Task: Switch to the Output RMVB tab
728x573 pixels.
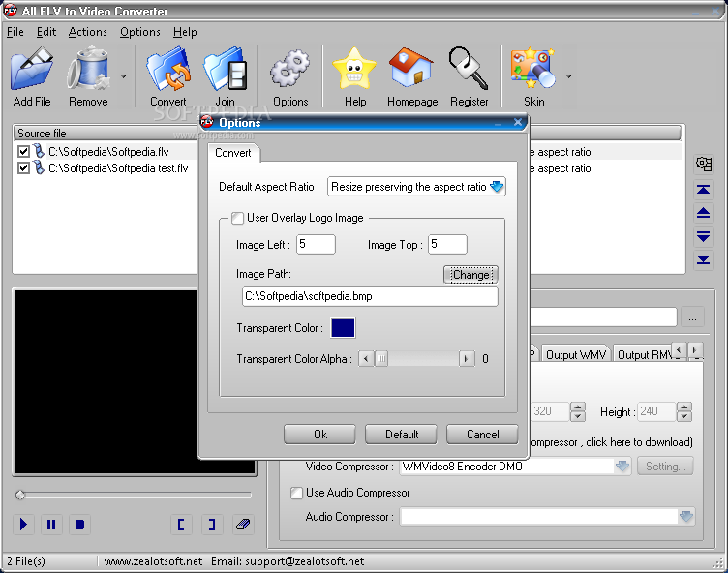Action: click(645, 355)
